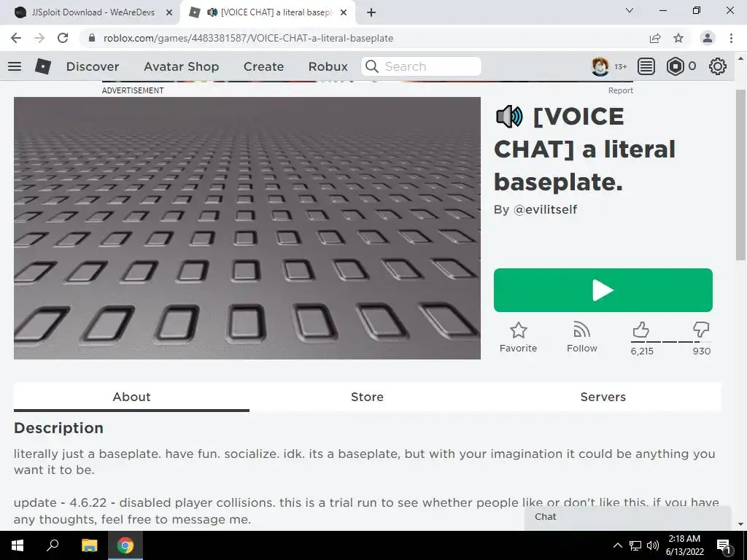Report the advertisement
The height and width of the screenshot is (560, 747).
(x=621, y=90)
